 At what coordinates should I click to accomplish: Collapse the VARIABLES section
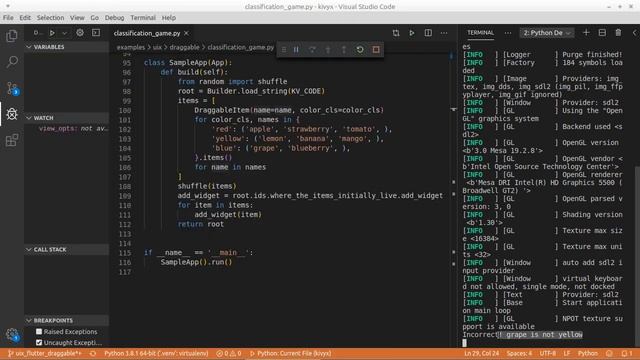point(67,47)
